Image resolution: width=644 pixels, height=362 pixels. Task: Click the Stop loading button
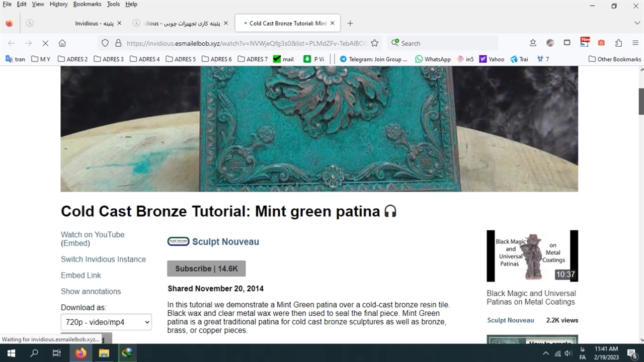45,43
